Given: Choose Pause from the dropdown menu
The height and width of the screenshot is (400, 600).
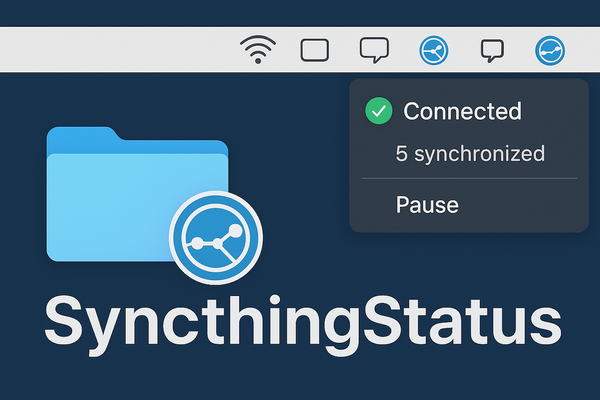Looking at the screenshot, I should [x=427, y=205].
